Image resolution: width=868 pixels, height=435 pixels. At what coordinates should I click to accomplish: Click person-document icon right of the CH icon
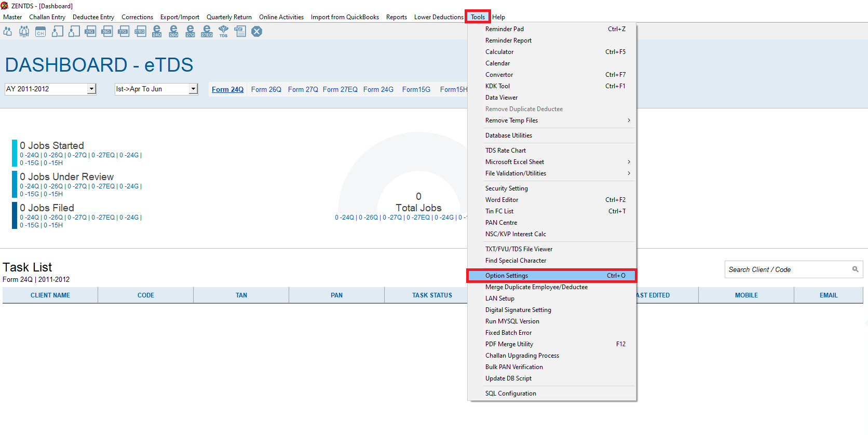pyautogui.click(x=58, y=32)
